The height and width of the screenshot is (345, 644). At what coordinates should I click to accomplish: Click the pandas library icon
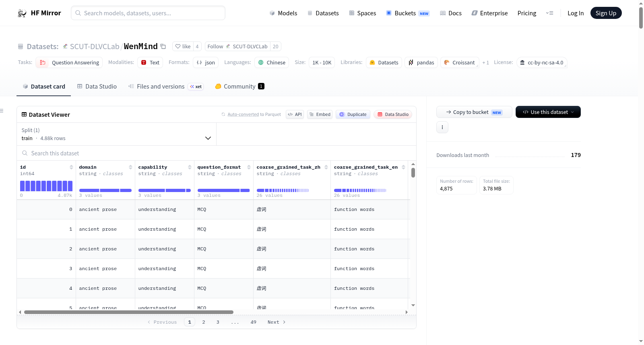[411, 62]
